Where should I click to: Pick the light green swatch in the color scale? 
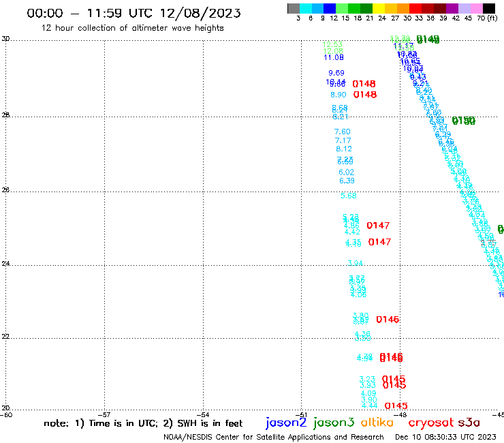point(343,8)
